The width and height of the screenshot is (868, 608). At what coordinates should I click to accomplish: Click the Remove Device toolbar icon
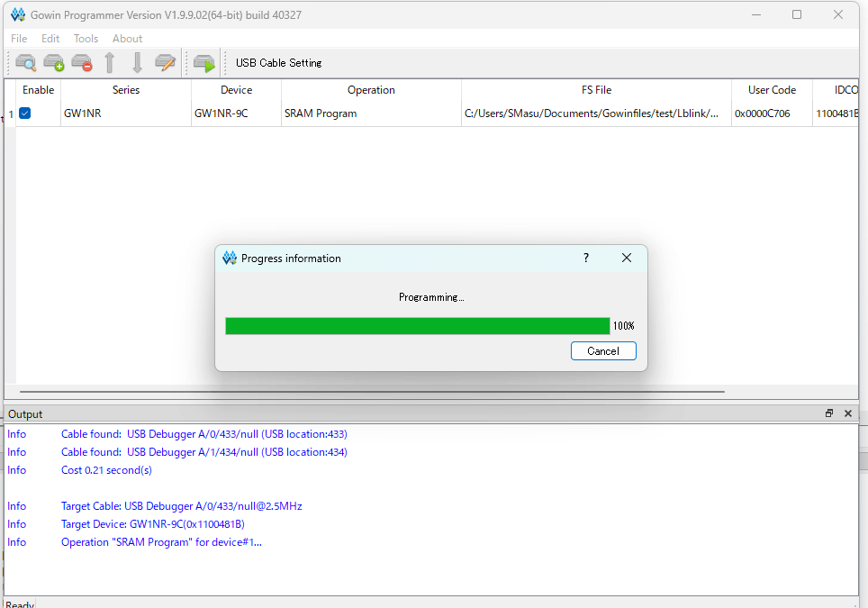click(x=82, y=62)
